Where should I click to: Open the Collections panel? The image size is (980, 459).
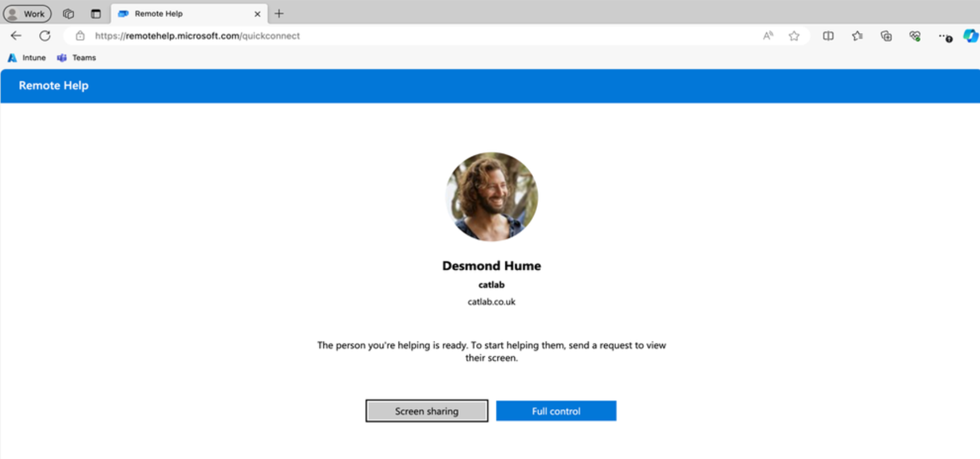pos(886,36)
